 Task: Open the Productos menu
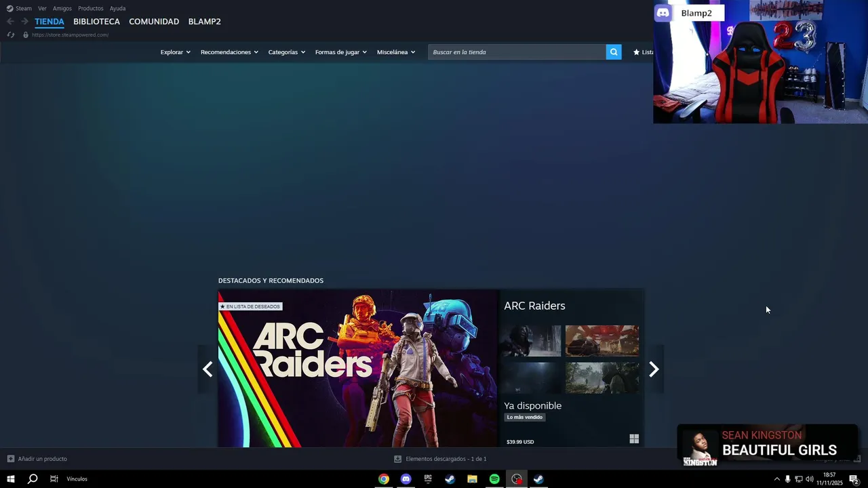[x=91, y=8]
